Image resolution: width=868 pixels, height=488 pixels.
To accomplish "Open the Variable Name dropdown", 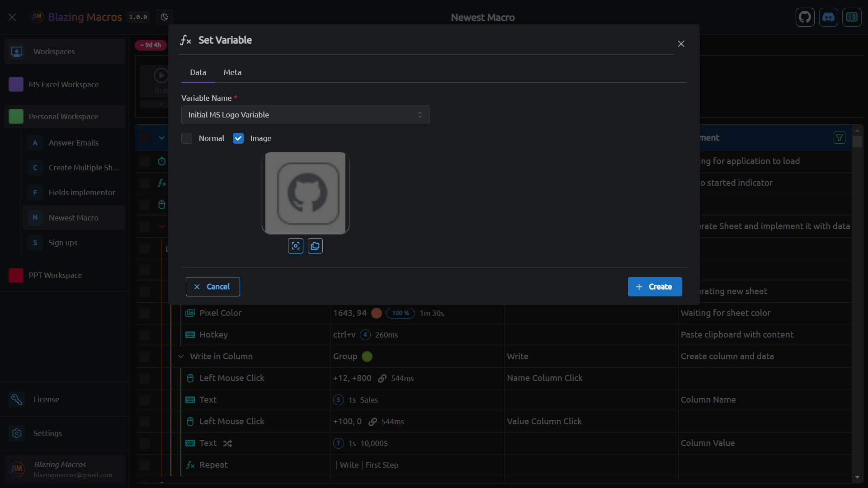I will click(x=305, y=115).
